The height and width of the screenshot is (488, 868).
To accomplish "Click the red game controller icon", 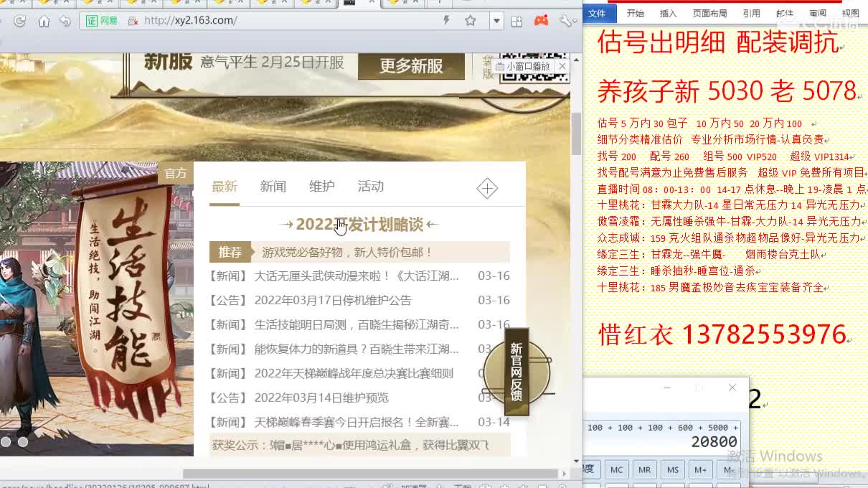I will point(542,21).
